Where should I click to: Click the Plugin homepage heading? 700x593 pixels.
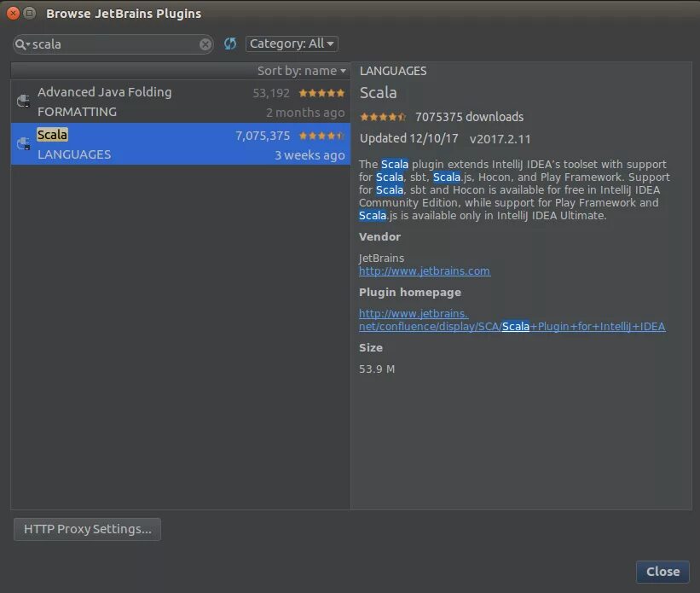[410, 293]
